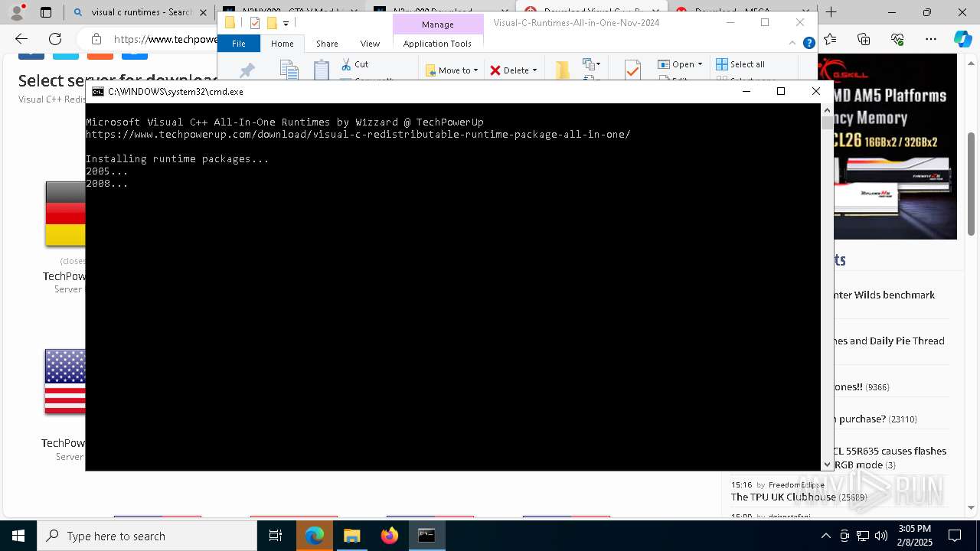
Task: Expand Customize Quick Access Toolbar arrow
Action: [x=286, y=24]
